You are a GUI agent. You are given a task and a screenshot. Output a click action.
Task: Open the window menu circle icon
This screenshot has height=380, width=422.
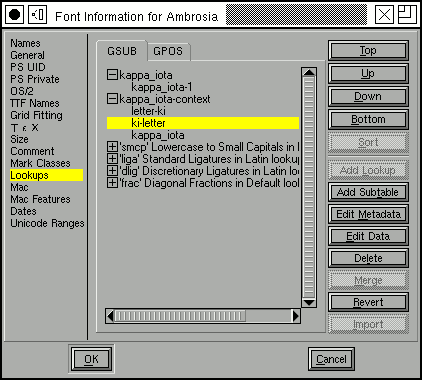click(x=15, y=15)
